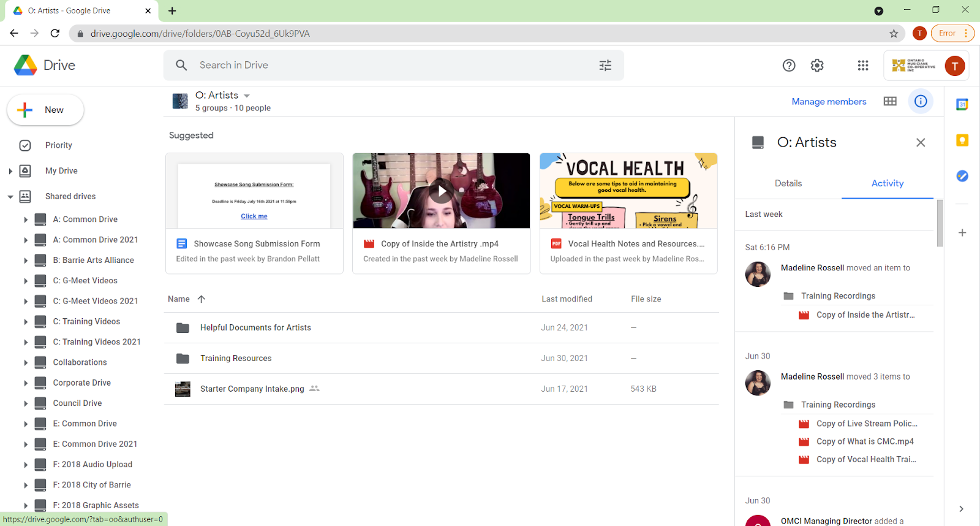Hide the side panel chevron arrow
The image size is (980, 526).
click(961, 509)
